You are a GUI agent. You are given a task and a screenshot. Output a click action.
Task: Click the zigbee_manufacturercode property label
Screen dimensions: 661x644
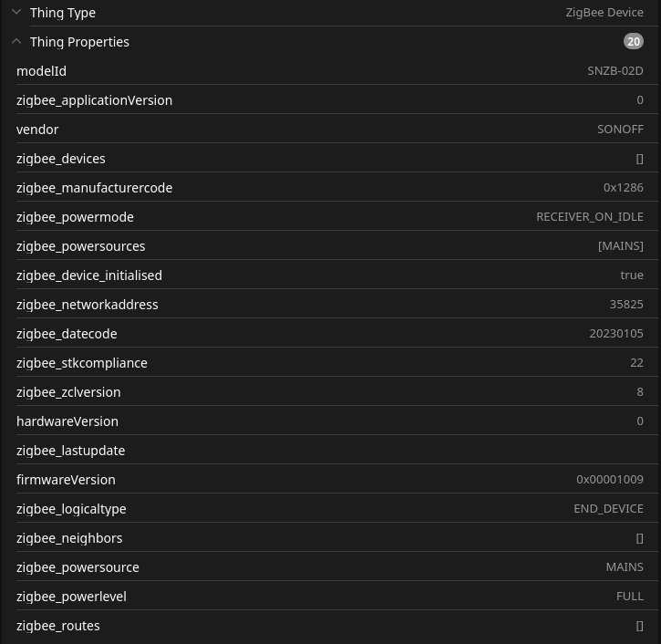tap(94, 188)
